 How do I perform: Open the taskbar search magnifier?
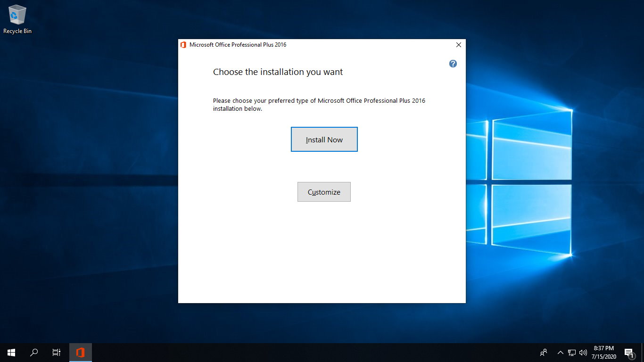pyautogui.click(x=34, y=352)
